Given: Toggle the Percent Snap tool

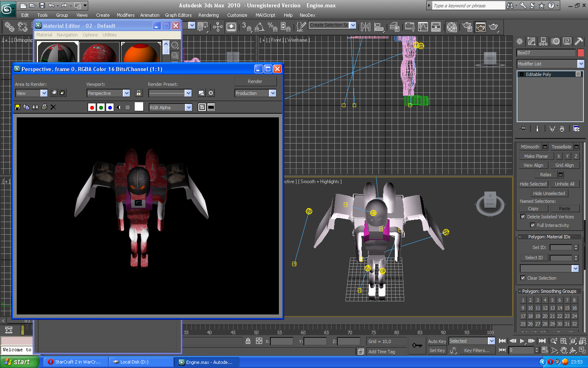Looking at the screenshot, I should tap(272, 27).
